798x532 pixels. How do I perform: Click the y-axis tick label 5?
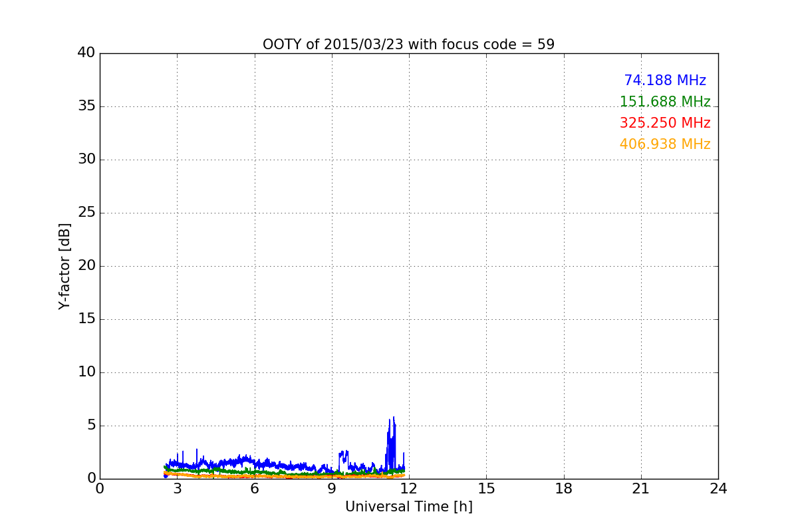click(90, 426)
